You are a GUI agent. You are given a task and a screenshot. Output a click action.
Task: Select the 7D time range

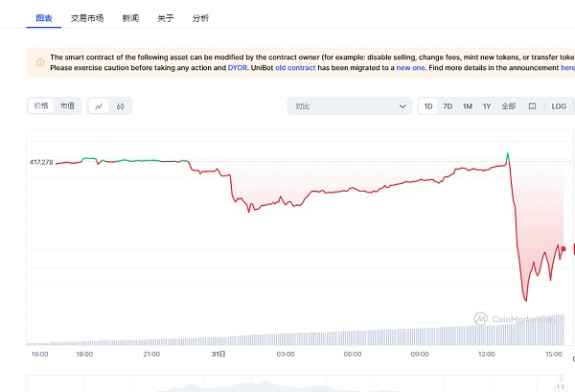(x=448, y=106)
